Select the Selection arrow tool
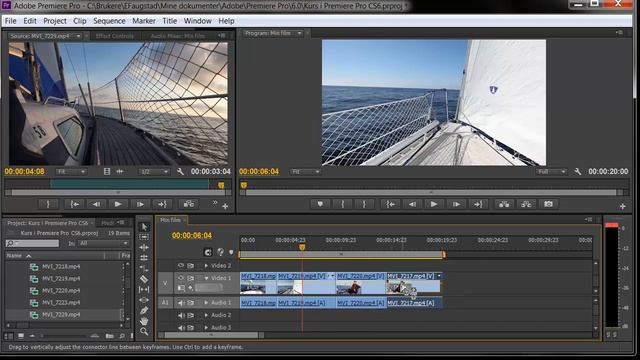Screen dimensions: 640x360 pyautogui.click(x=144, y=227)
